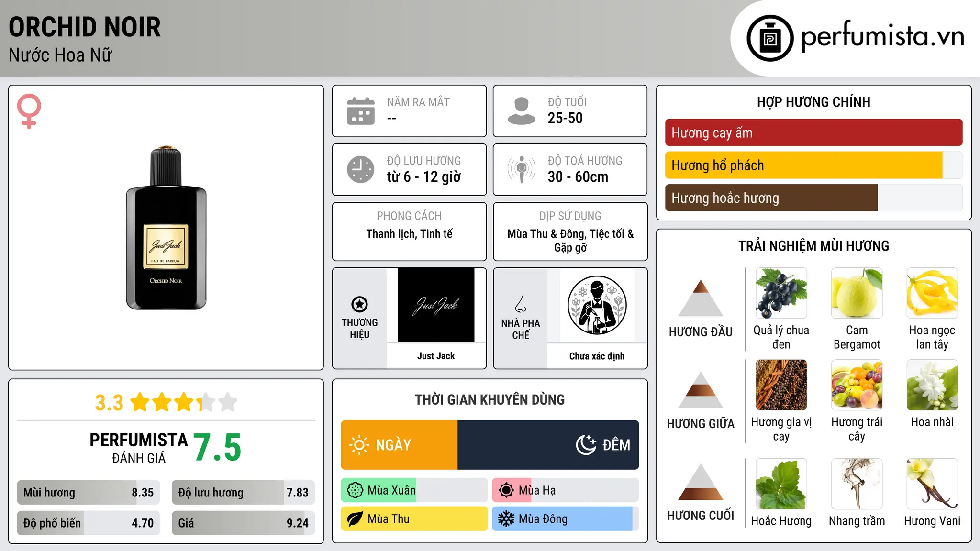Click the PERFUMISTA ĐÁNH GIÁ label
980x551 pixels.
tap(139, 448)
